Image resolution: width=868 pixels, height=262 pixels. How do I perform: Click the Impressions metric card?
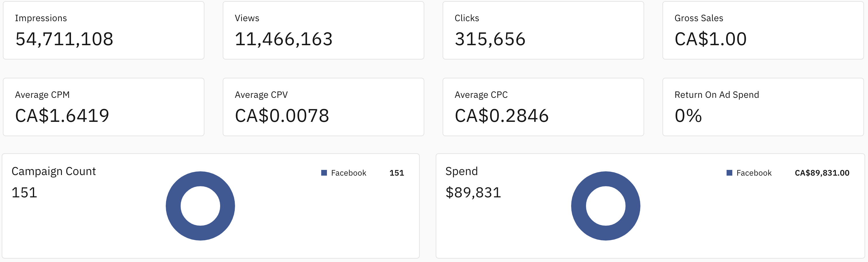click(103, 30)
